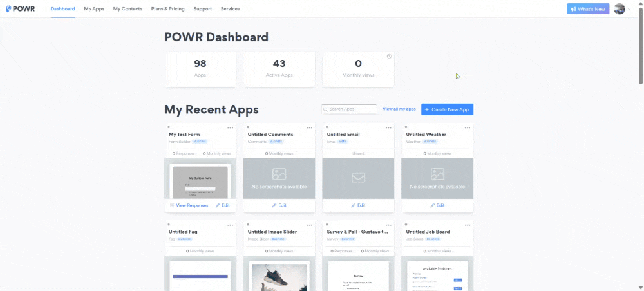Click the pencil icon on Untitled Comments Edit

274,205
